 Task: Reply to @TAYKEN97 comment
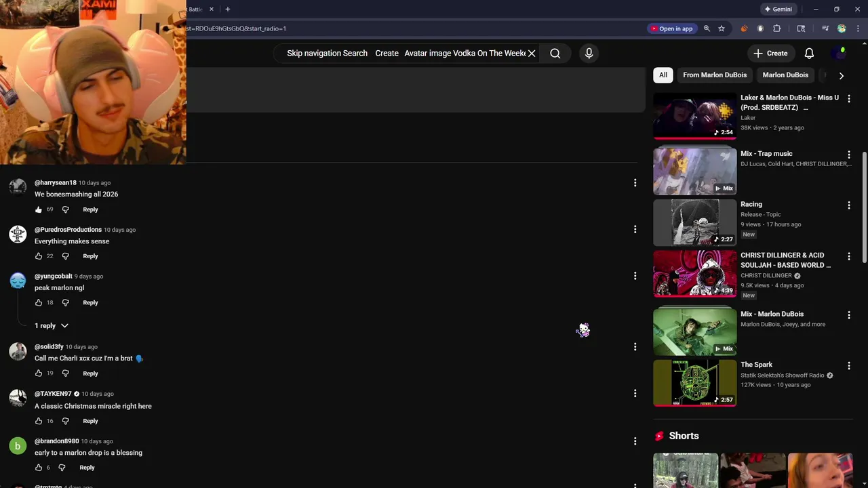[x=90, y=421]
